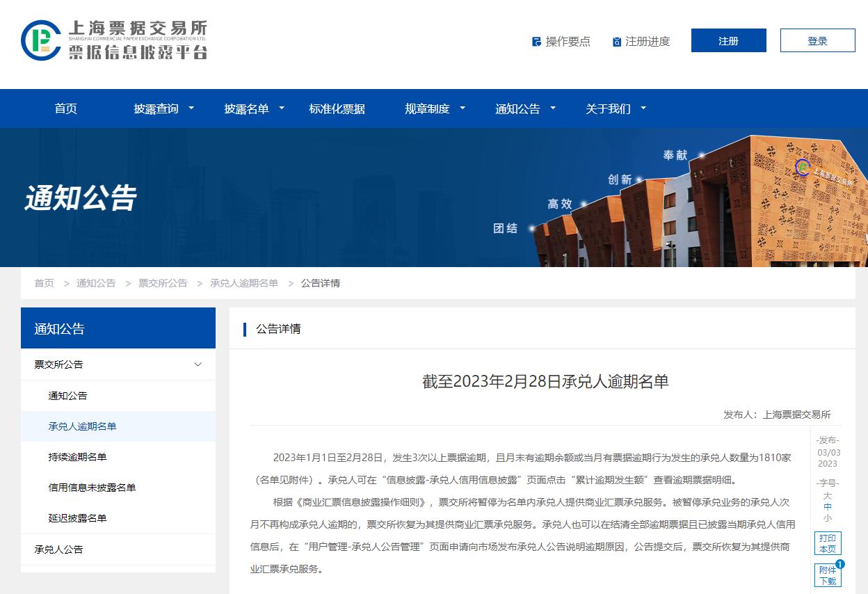Click the 注册进度 progress icon

[x=616, y=42]
